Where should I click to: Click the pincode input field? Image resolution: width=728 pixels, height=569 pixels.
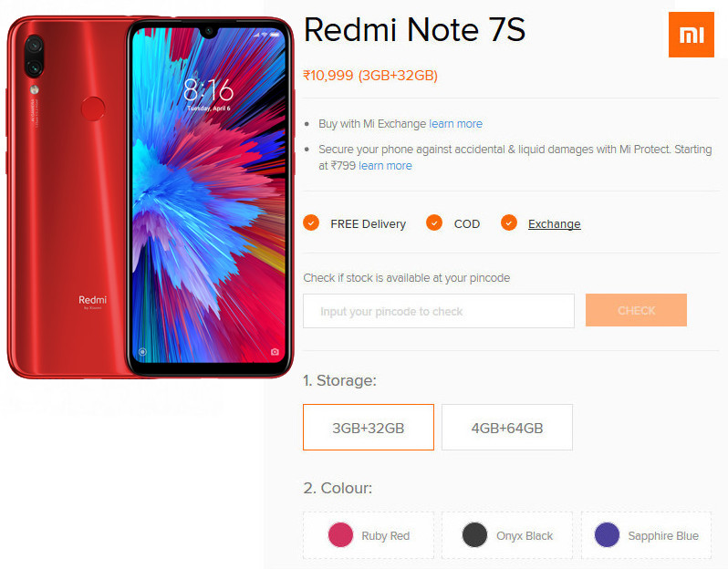(439, 311)
